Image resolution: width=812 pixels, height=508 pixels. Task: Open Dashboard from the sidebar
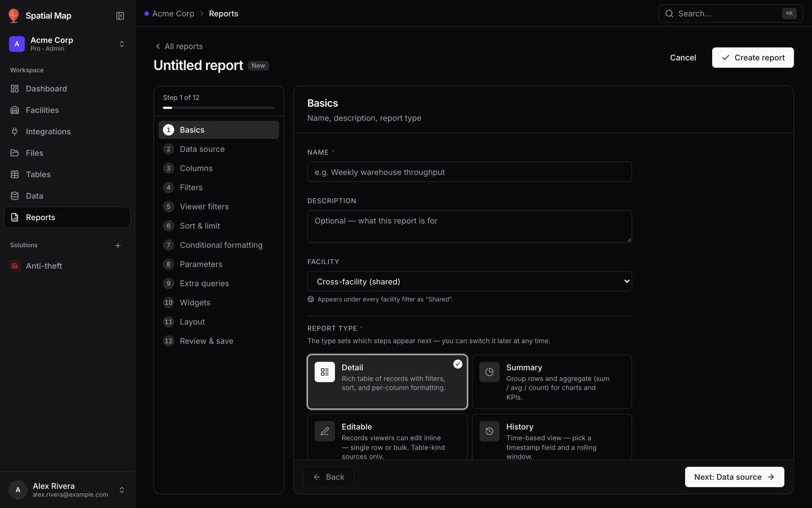coord(68,88)
